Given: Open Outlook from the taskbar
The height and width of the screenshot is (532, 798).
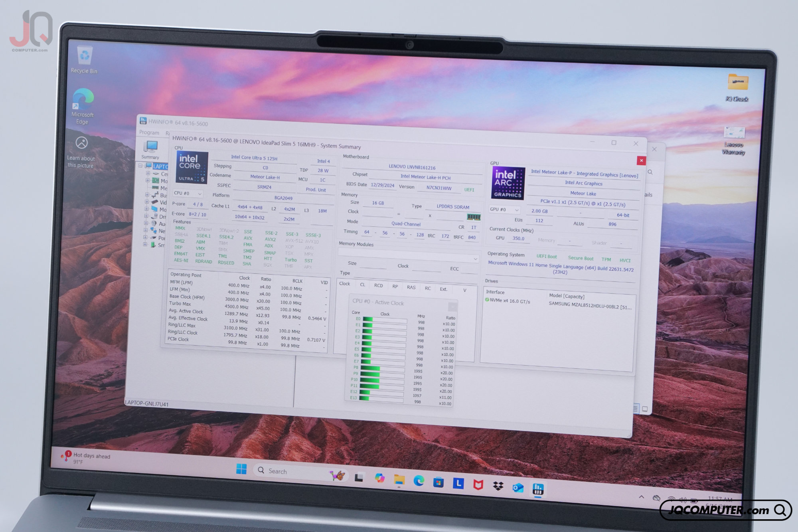Looking at the screenshot, I should [x=518, y=487].
